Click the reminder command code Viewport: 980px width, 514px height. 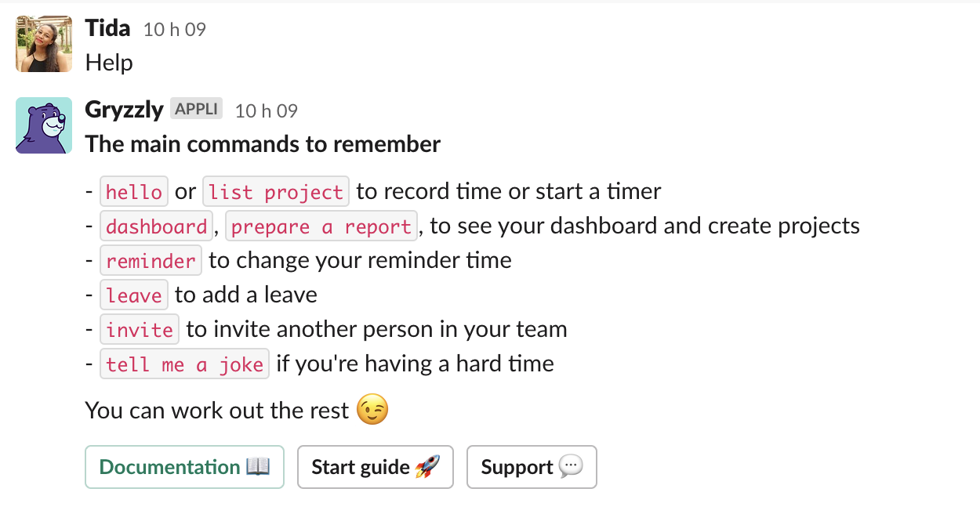coord(151,261)
